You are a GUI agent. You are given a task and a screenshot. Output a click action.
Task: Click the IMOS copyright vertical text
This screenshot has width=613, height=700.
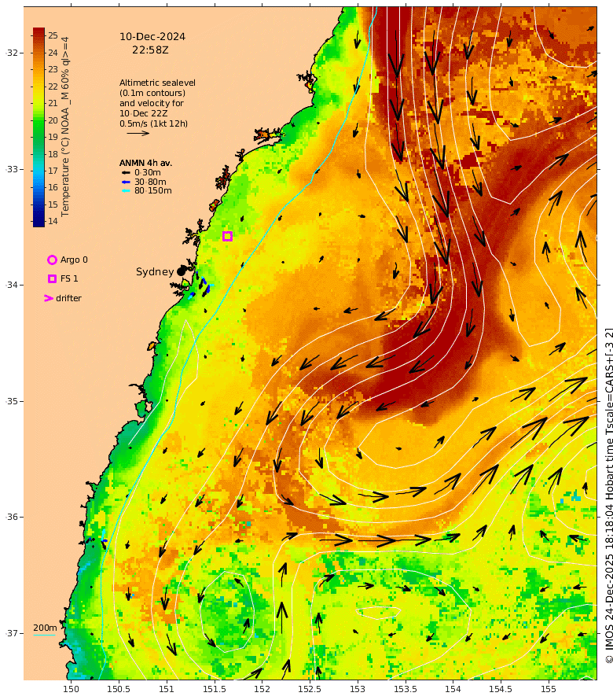tap(608, 496)
